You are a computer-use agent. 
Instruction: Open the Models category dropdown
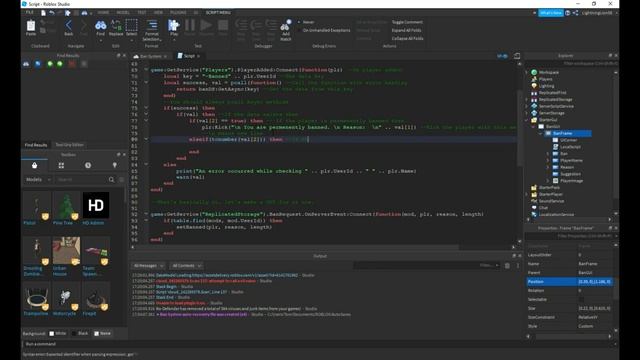pyautogui.click(x=38, y=180)
